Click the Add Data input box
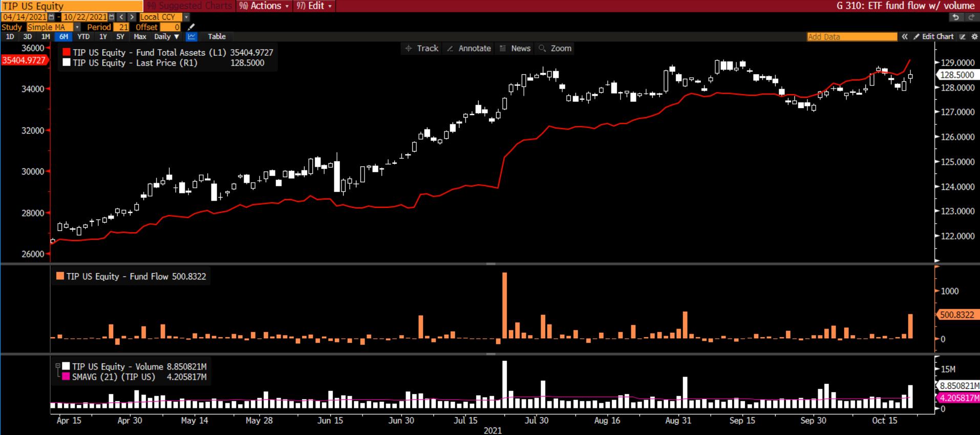The image size is (980, 435). 852,36
